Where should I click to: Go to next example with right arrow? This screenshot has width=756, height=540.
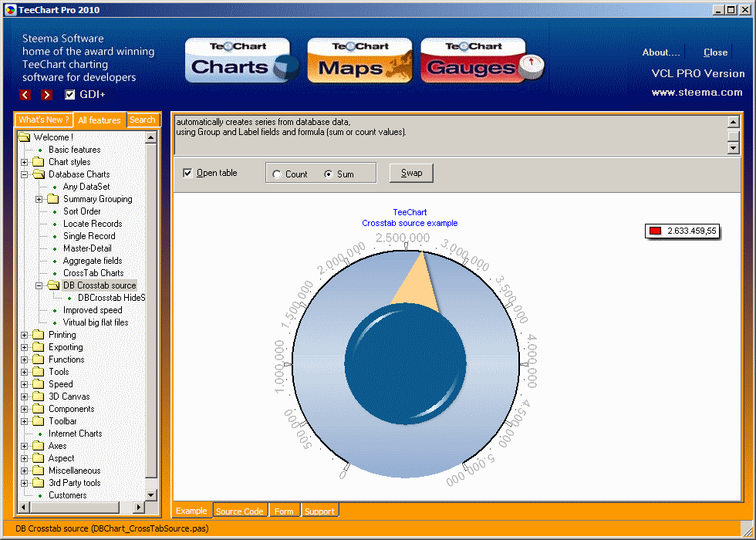46,94
